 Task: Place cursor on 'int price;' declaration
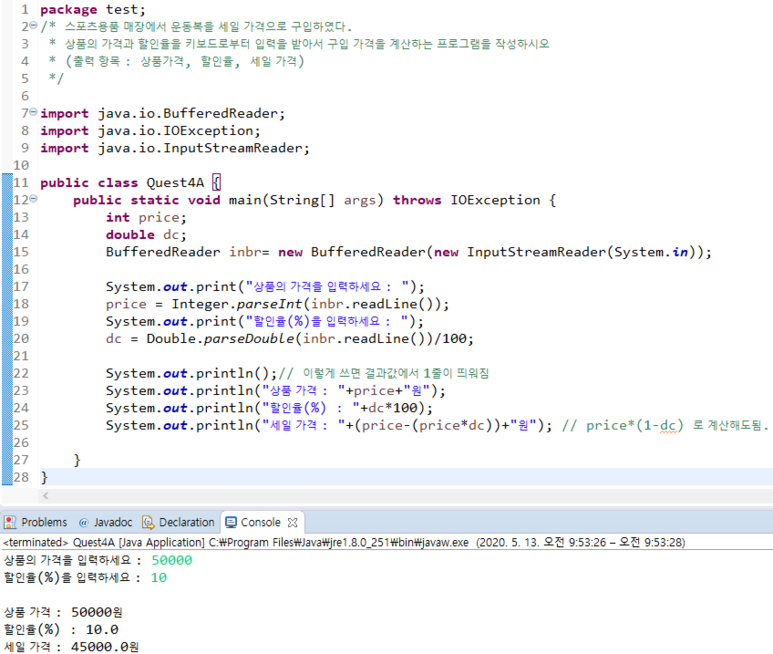pos(146,217)
